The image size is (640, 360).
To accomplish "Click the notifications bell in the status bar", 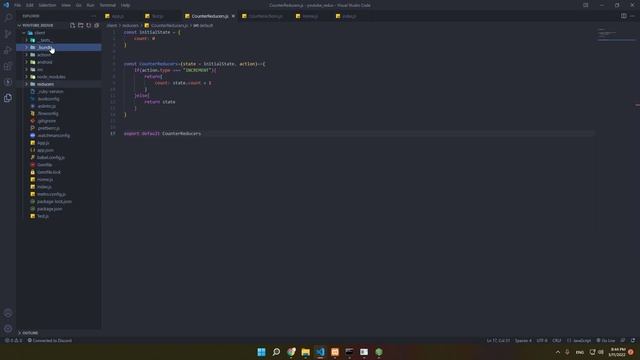I will [x=633, y=340].
